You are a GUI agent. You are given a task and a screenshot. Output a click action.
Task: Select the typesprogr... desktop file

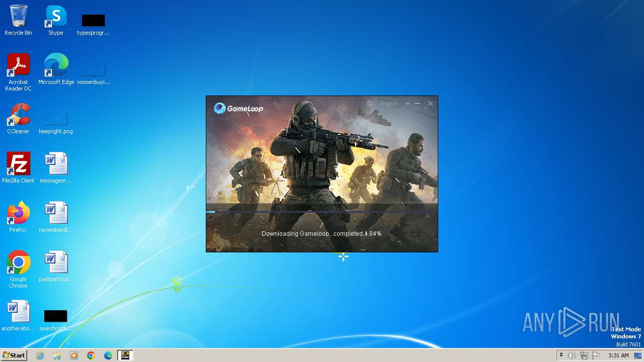tap(94, 25)
